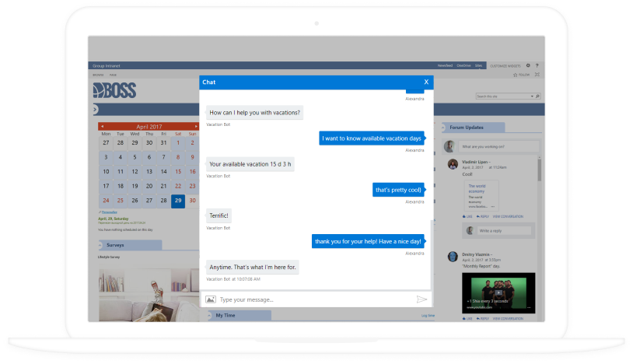Viewport: 633px width, 364px height.
Task: Close the Chat window with X
Action: point(425,82)
